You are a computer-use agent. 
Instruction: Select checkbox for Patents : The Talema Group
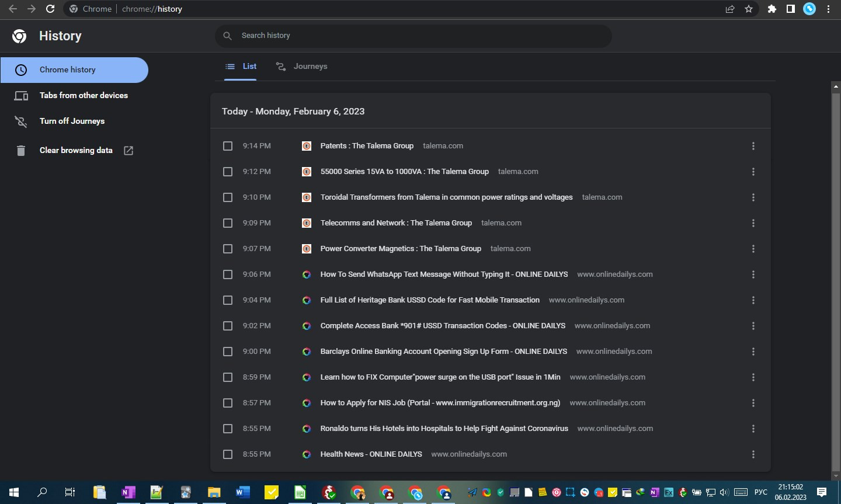[228, 146]
